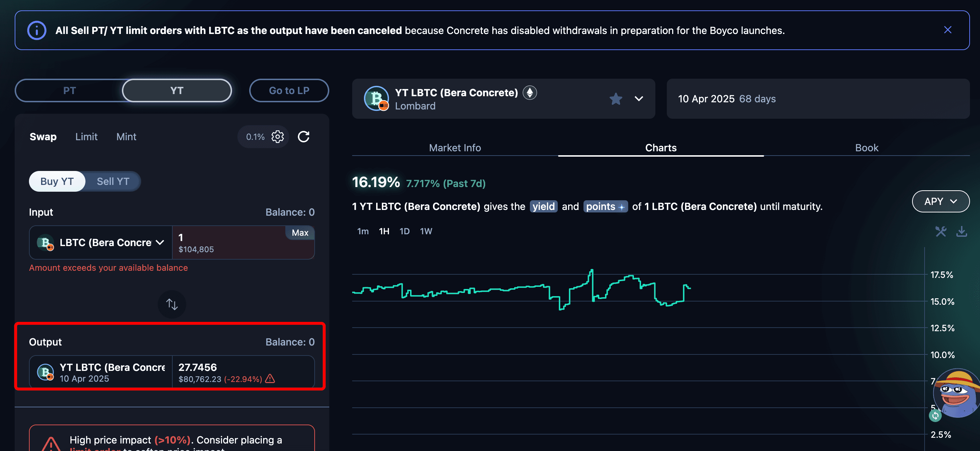
Task: Choose the Buy YT option
Action: [57, 181]
